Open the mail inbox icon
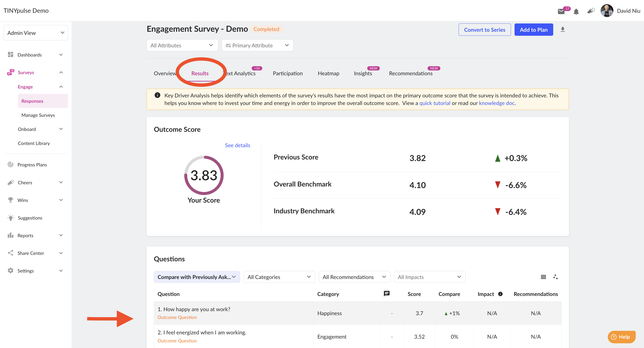 point(561,11)
